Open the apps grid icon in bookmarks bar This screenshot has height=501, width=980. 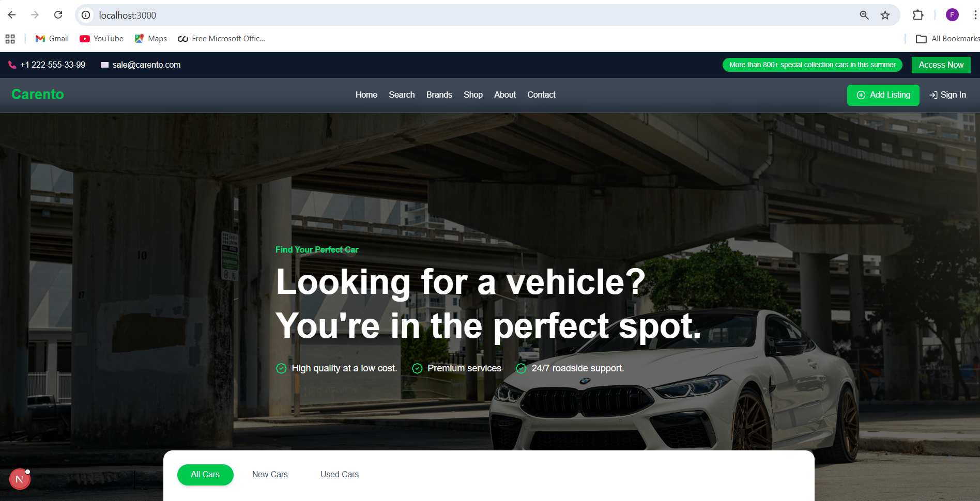(x=10, y=39)
